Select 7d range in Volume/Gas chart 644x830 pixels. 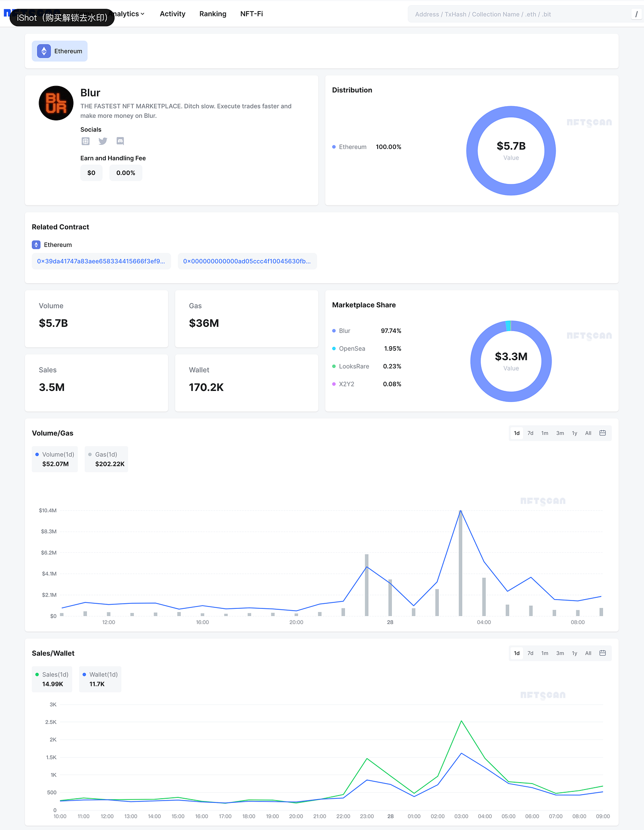point(530,433)
